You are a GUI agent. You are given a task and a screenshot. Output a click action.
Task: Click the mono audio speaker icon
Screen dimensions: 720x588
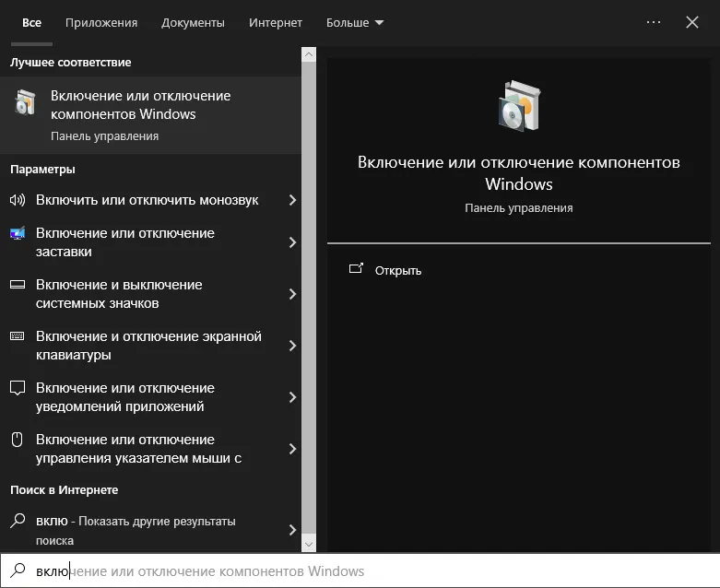(18, 200)
